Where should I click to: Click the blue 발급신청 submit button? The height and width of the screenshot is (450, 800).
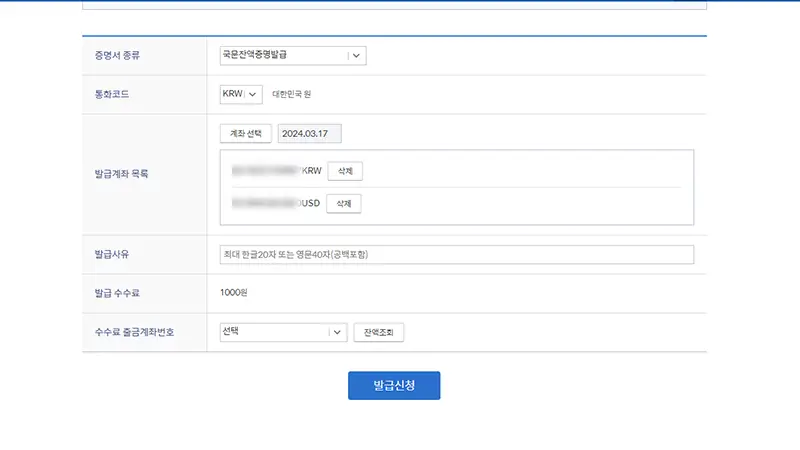(394, 385)
